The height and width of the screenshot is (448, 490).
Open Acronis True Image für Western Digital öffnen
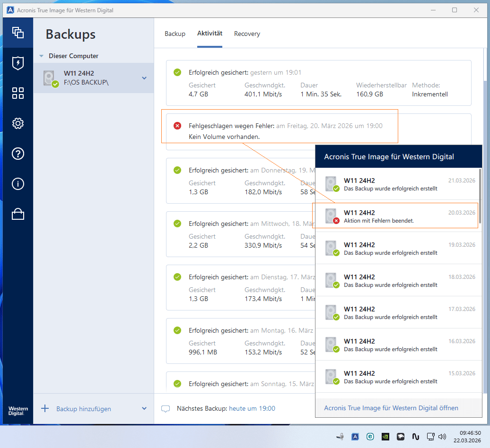click(x=391, y=408)
